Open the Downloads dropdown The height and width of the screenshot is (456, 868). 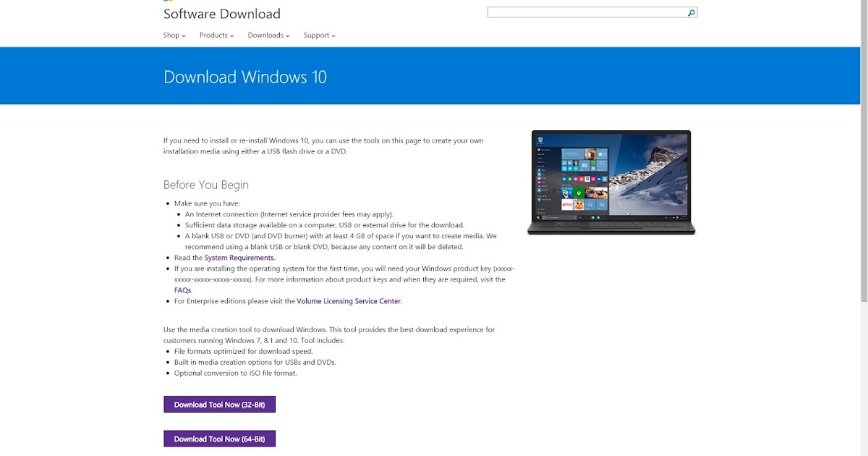(268, 35)
